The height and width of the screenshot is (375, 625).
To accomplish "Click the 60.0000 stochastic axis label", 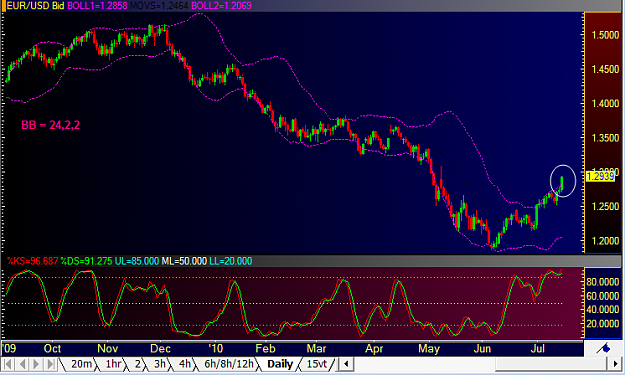I will [x=602, y=296].
